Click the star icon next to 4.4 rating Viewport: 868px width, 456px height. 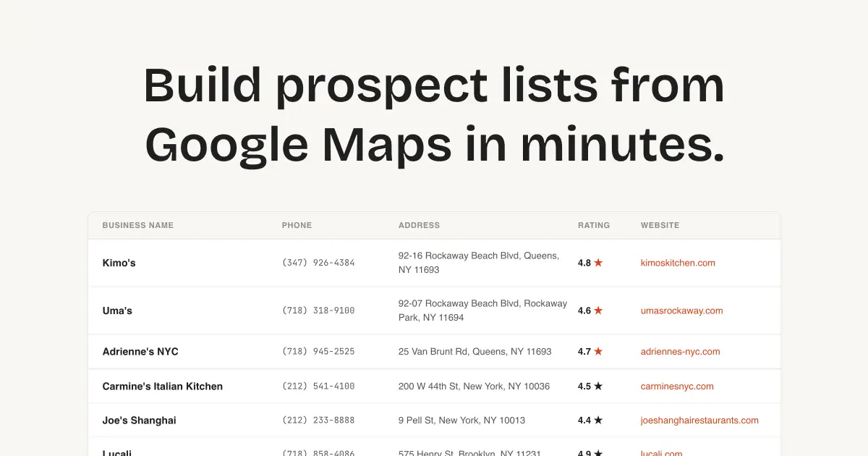pos(598,420)
